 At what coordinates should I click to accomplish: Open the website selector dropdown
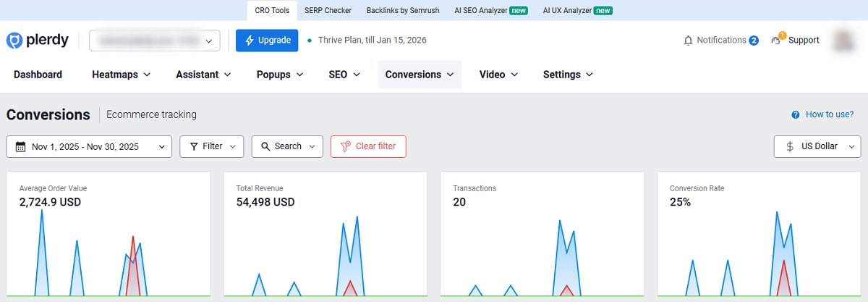154,41
